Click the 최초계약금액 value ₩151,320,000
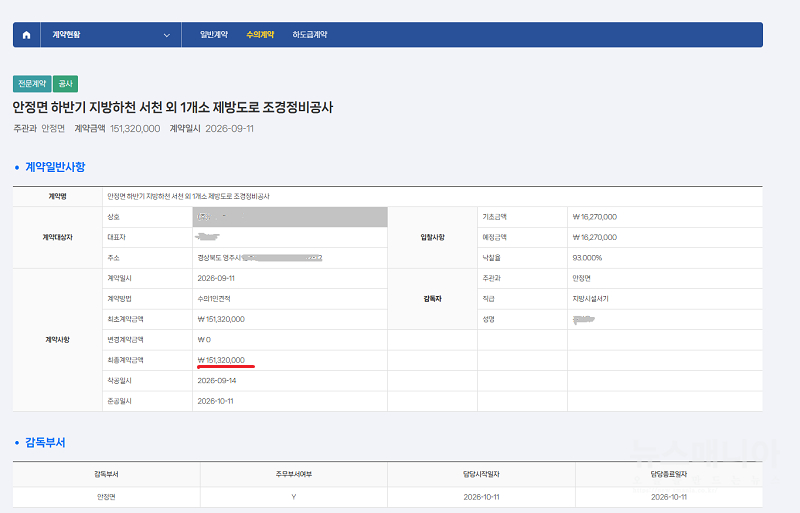 point(221,319)
